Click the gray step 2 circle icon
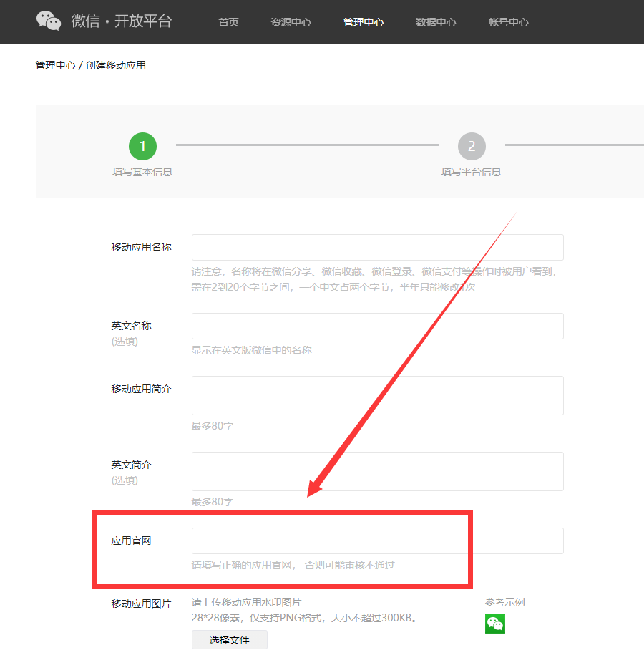 click(471, 146)
